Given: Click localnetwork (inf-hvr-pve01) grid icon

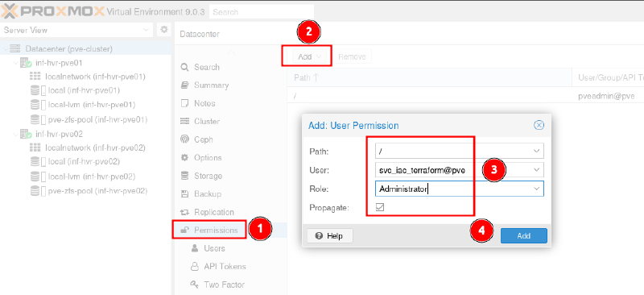Looking at the screenshot, I should (x=35, y=77).
